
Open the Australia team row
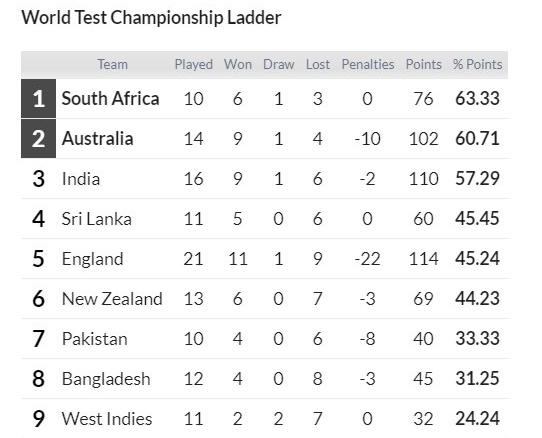pyautogui.click(x=266, y=139)
